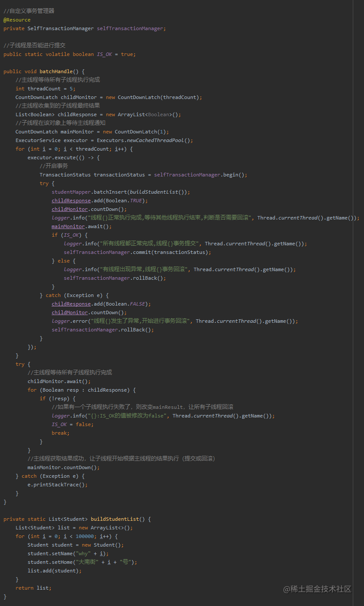Click childResponse.add(Boolean.FALSE) line
364x606 pixels.
click(x=102, y=304)
